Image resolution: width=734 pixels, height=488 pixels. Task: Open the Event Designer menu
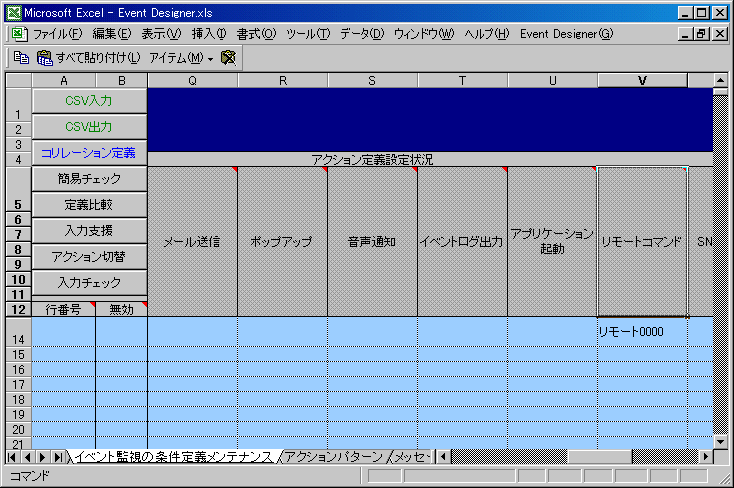(566, 34)
